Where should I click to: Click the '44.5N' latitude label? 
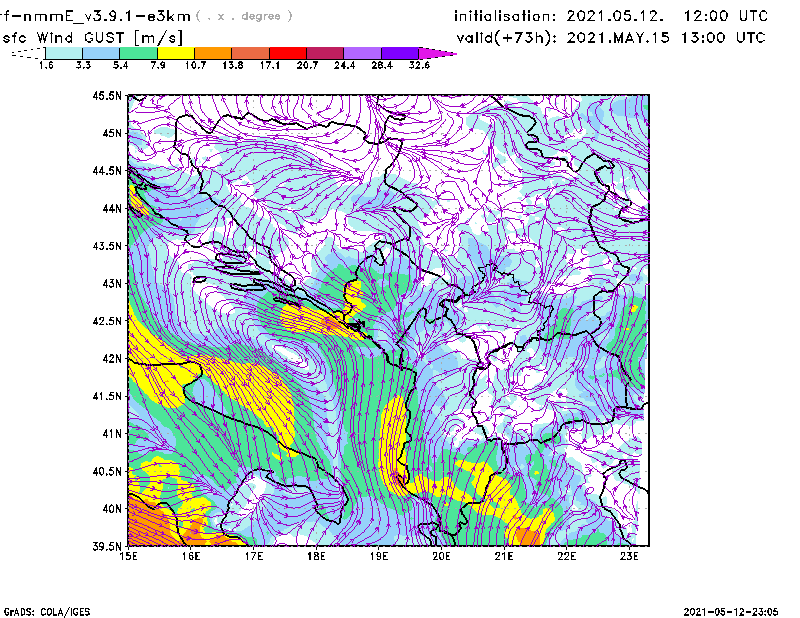coord(107,170)
